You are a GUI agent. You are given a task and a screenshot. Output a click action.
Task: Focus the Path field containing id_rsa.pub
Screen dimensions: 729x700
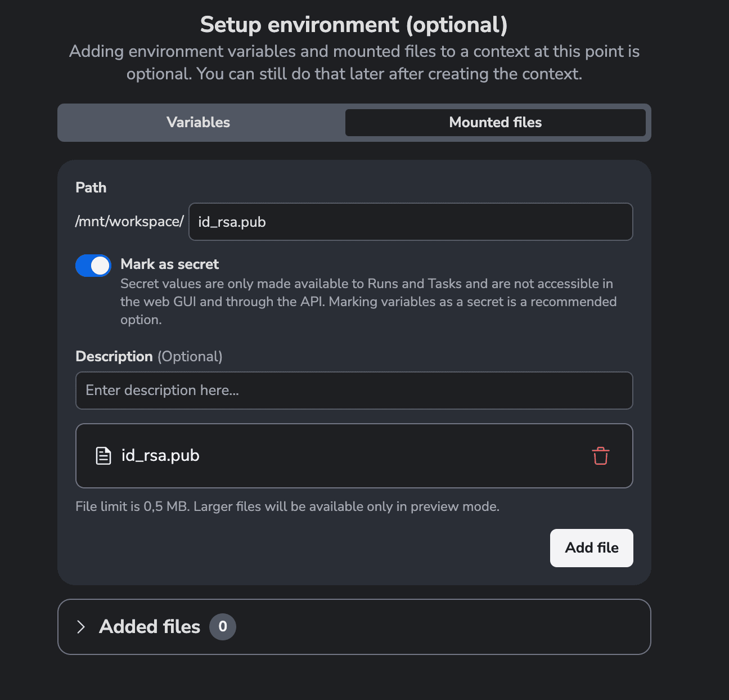click(411, 222)
